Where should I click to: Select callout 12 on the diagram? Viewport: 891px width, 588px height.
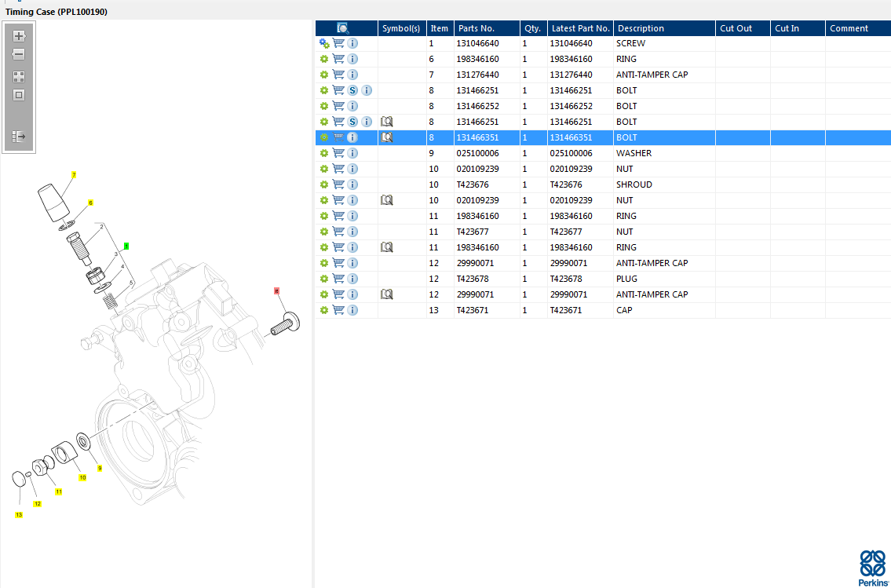click(38, 503)
